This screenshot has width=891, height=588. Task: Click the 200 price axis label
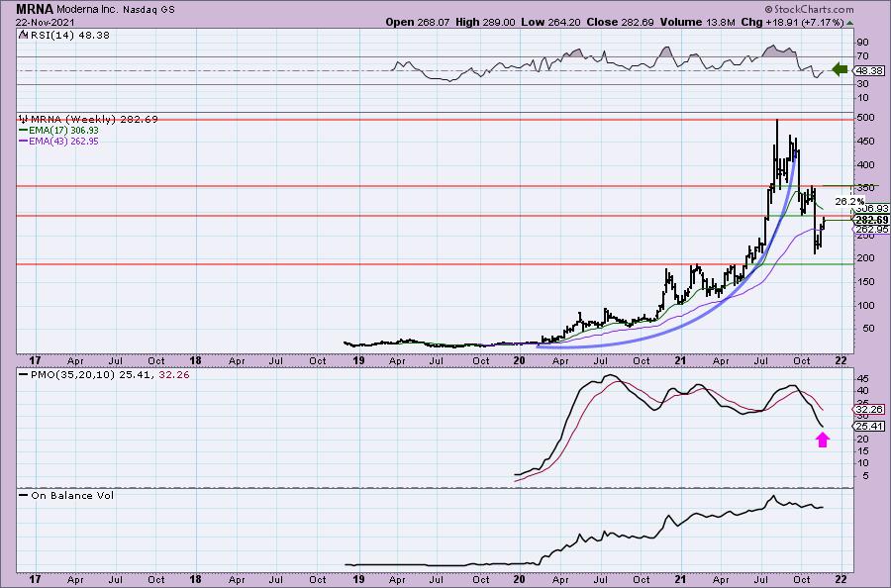(866, 258)
